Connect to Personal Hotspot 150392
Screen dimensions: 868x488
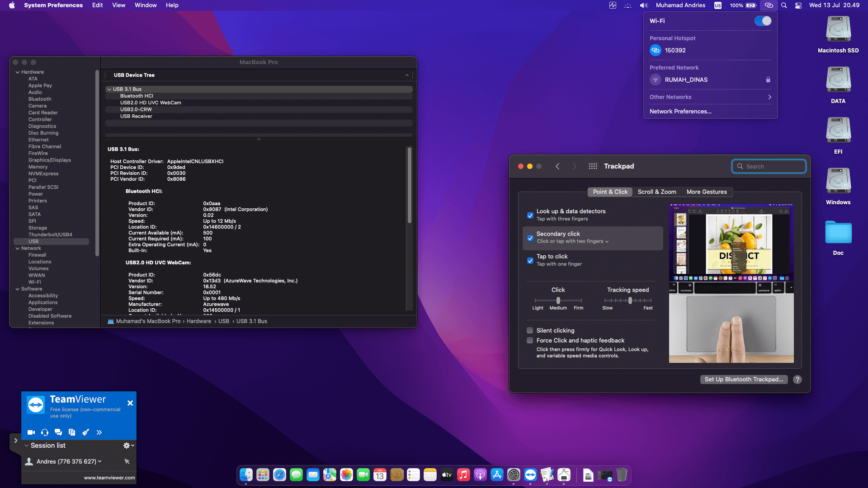tap(710, 51)
